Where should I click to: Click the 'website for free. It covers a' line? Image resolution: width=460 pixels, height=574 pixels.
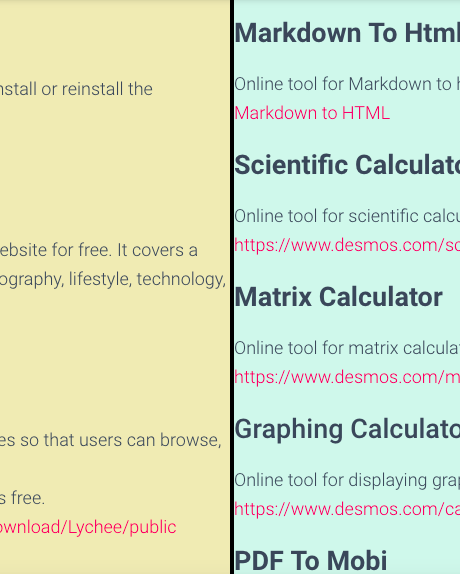99,250
